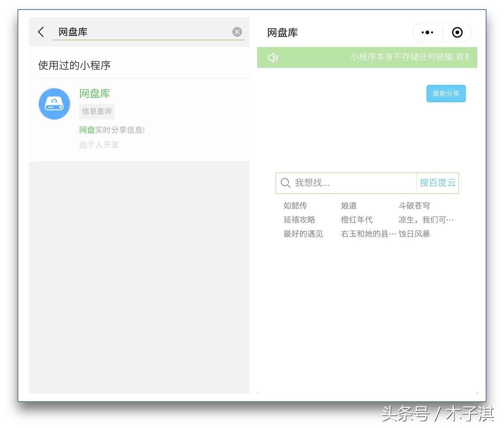Click the speaker icon on the green banner

tap(273, 57)
